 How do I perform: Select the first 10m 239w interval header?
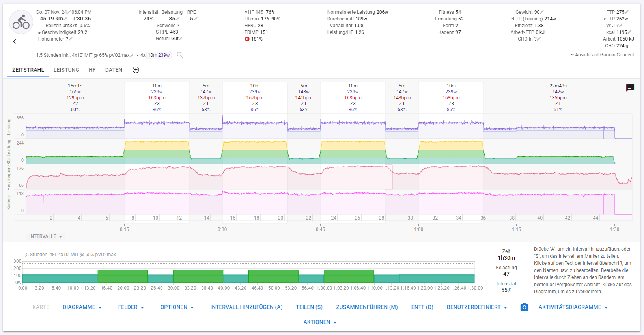click(x=157, y=97)
